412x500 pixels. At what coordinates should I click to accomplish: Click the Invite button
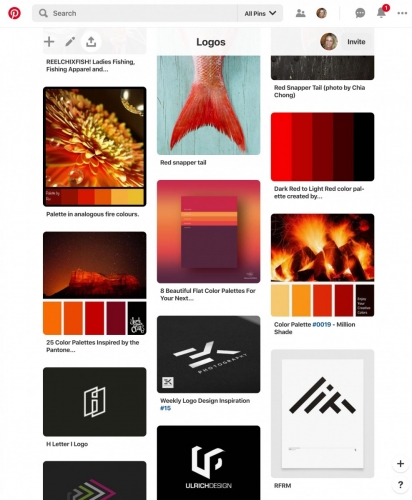(x=356, y=42)
